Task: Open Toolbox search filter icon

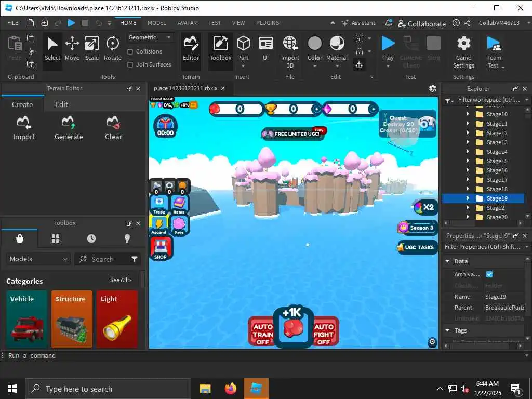Action: 135,259
